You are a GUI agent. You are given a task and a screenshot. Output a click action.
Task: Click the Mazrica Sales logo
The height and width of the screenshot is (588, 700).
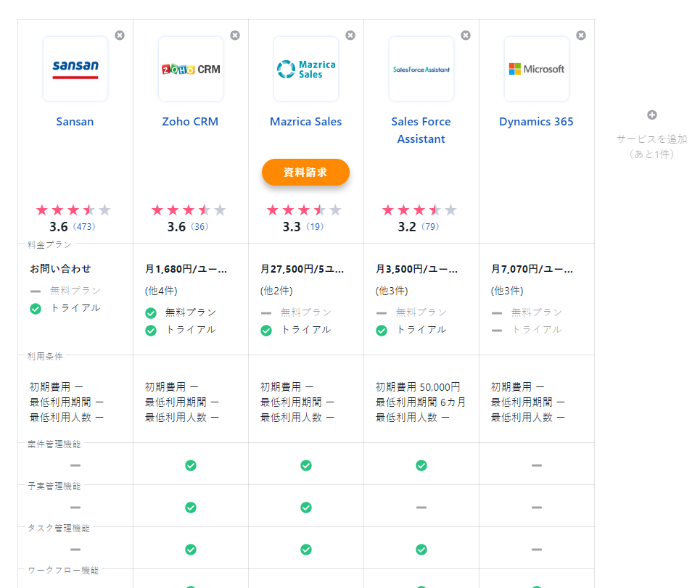(x=305, y=67)
